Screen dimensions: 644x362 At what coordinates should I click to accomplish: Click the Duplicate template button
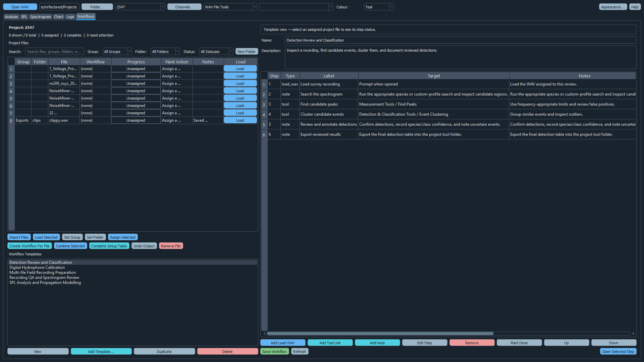[164, 352]
